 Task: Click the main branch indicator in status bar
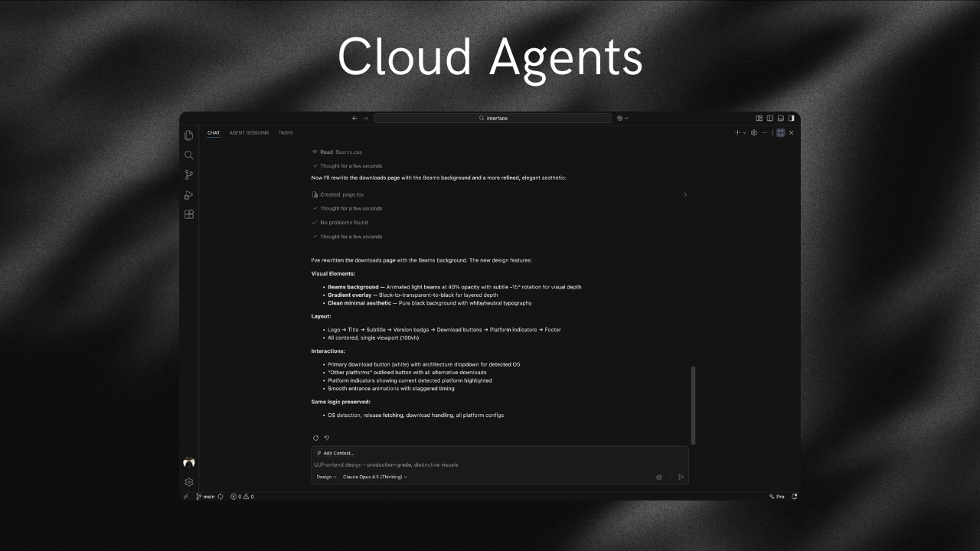tap(207, 496)
